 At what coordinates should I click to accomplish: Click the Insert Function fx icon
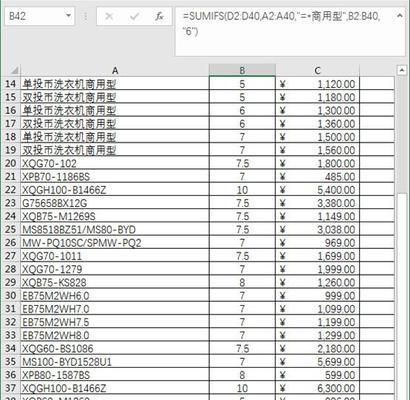coord(159,16)
